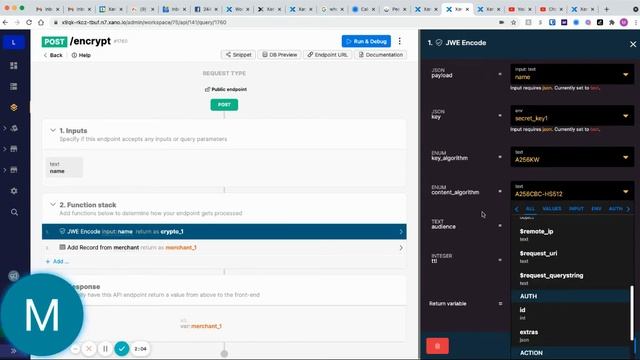Screen dimensions: 640x360
Task: Choose $remote_ip from the variable list
Action: coord(571,235)
